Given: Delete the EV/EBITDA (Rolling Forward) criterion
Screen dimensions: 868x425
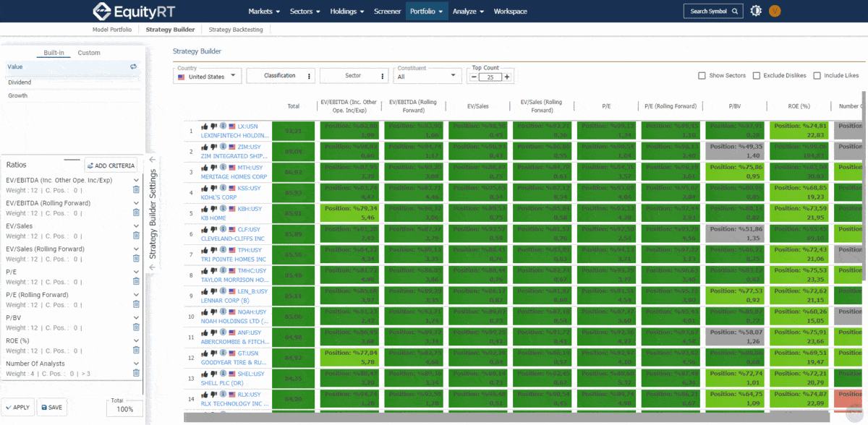Looking at the screenshot, I should coord(136,213).
